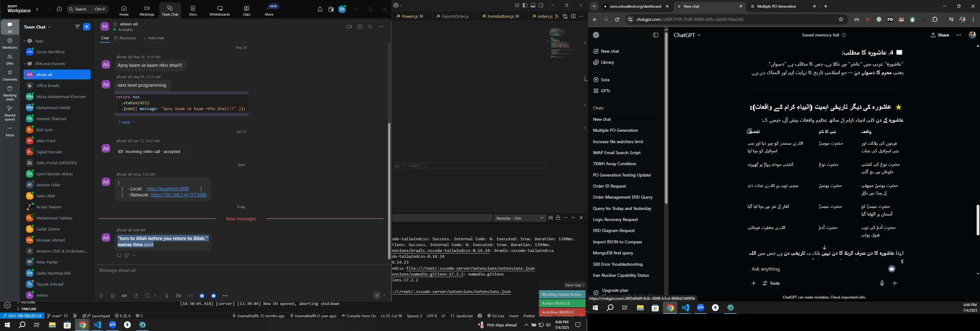Open formatting options in message toolbar
The image size is (980, 331).
101,296
